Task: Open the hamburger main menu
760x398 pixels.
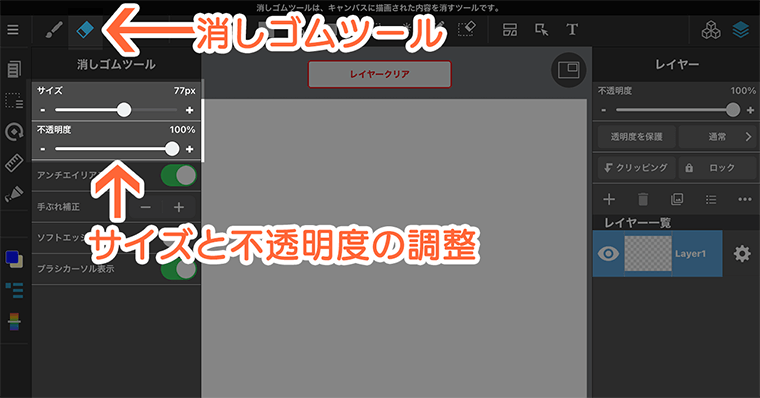Action: pyautogui.click(x=13, y=30)
